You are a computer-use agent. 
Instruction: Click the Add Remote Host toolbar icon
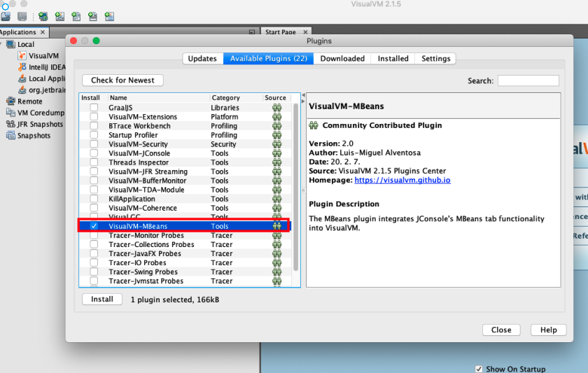click(43, 17)
